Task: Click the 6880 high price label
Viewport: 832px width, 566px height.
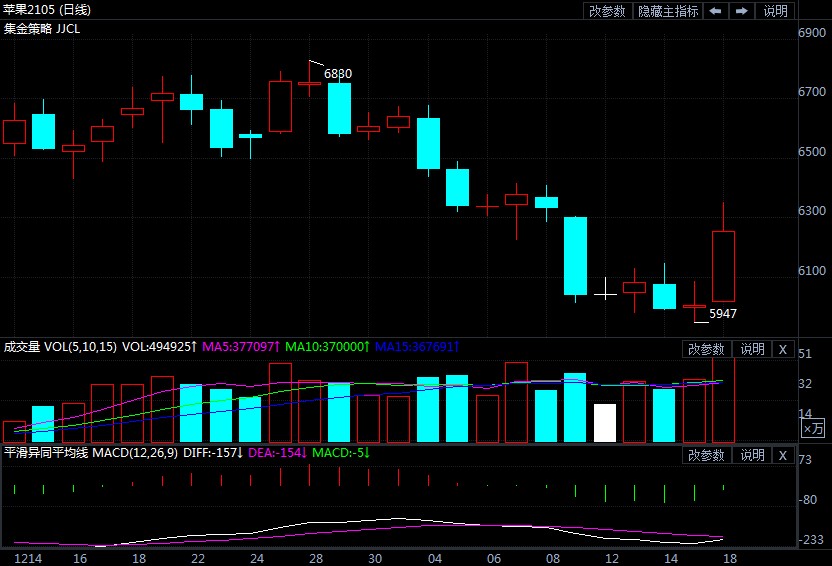Action: tap(338, 74)
